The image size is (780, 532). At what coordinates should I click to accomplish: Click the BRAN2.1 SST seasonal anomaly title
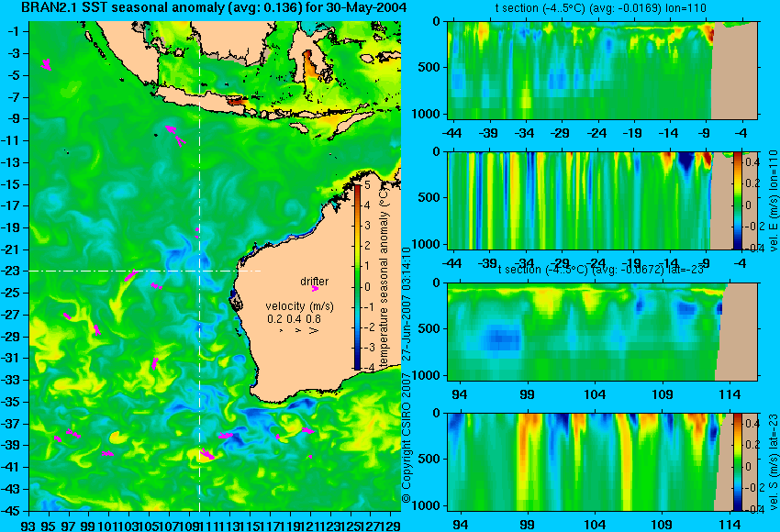[214, 7]
